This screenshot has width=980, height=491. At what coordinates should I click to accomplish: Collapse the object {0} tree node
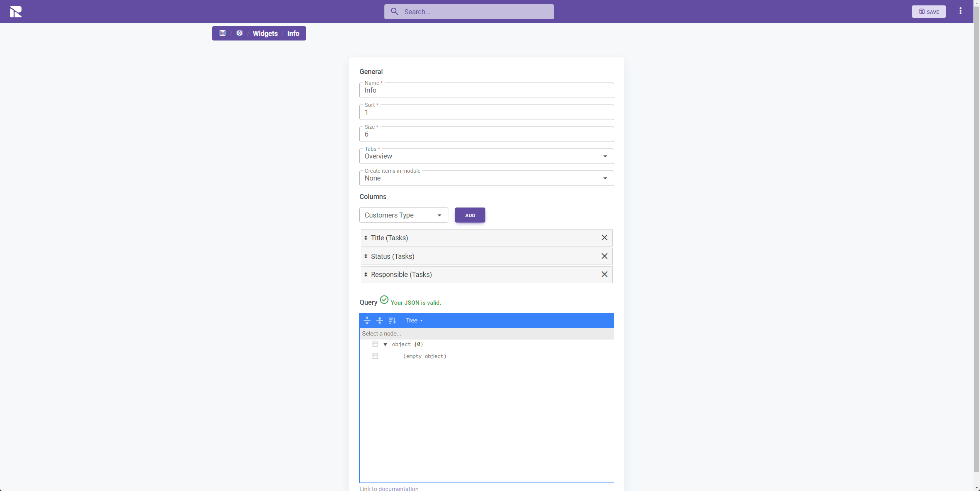(x=385, y=344)
